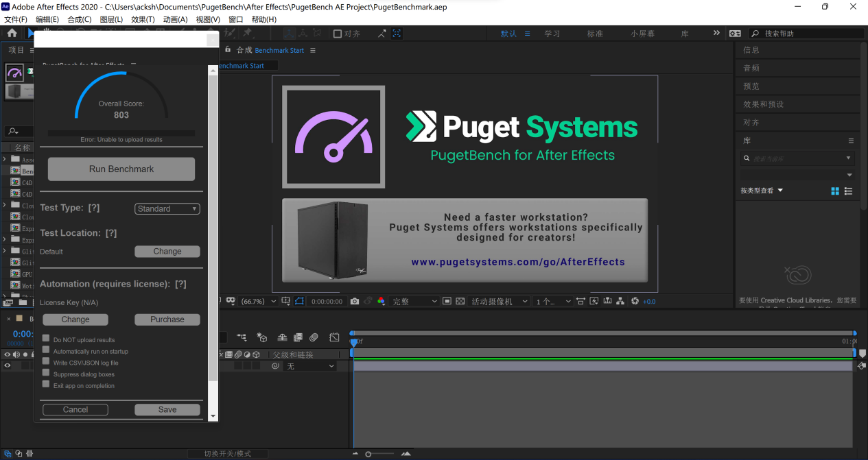Click the snapping expand option icon
The height and width of the screenshot is (460, 868).
pos(382,33)
